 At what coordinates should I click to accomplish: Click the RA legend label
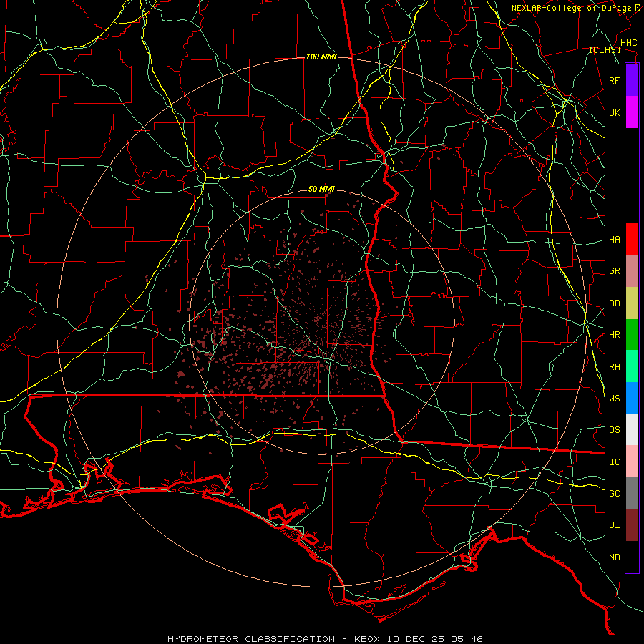614,367
